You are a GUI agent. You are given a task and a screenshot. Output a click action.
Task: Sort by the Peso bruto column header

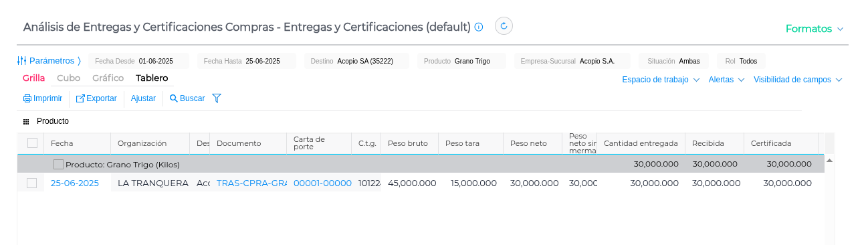coord(410,143)
